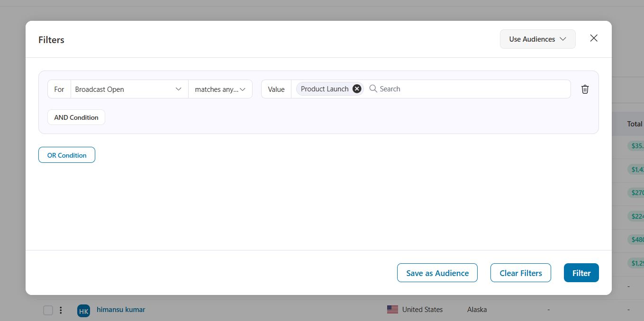Close the Filters dialog
Screen dimensions: 644x321
click(x=593, y=38)
